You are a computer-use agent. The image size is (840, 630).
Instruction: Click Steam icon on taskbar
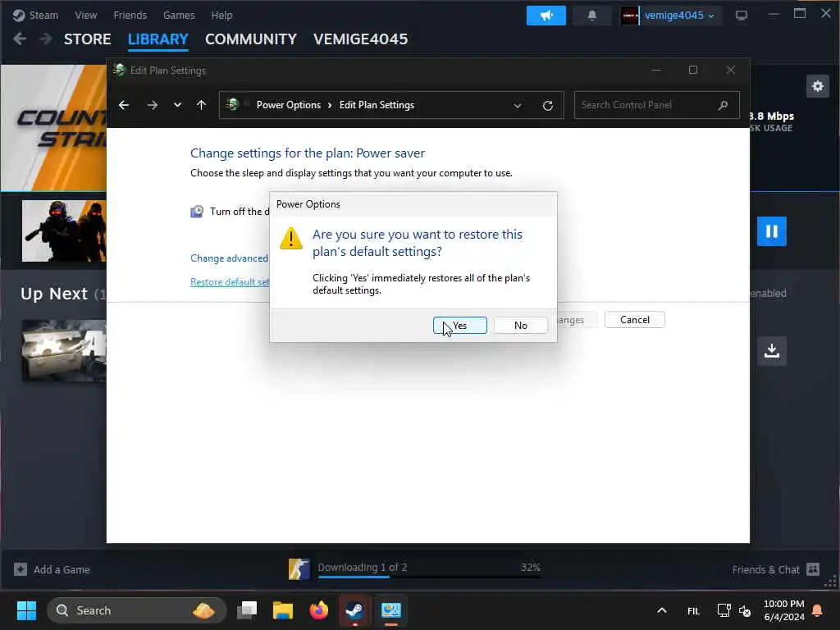pos(354,610)
